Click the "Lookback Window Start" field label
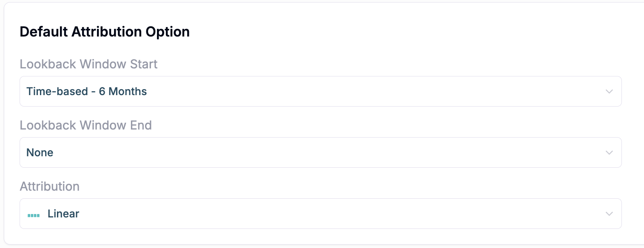Screen dimensions: 644x248 [x=88, y=64]
